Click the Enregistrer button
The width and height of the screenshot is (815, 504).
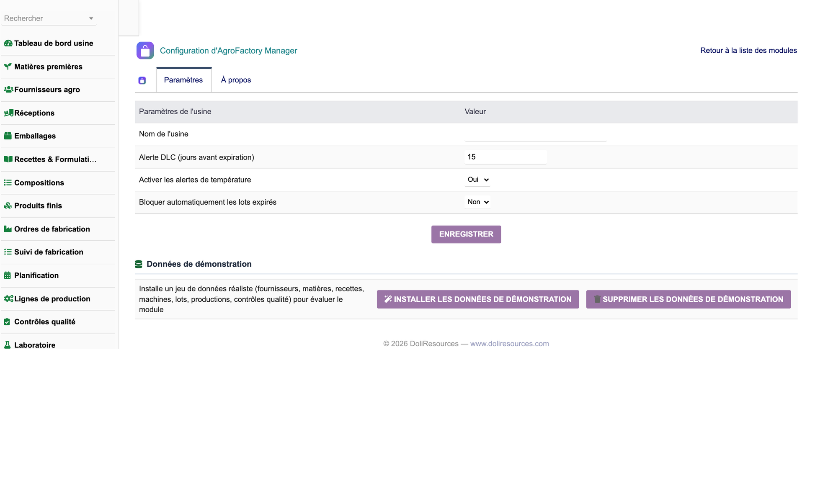(x=466, y=234)
